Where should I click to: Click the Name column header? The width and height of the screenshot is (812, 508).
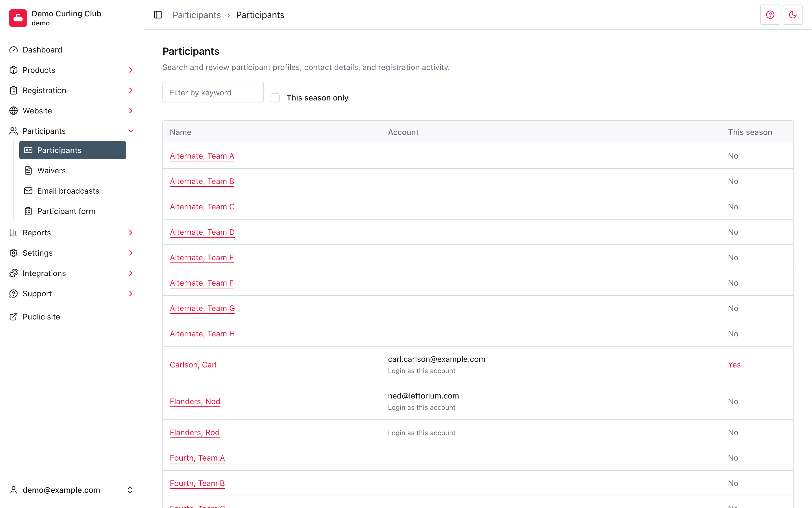[180, 132]
